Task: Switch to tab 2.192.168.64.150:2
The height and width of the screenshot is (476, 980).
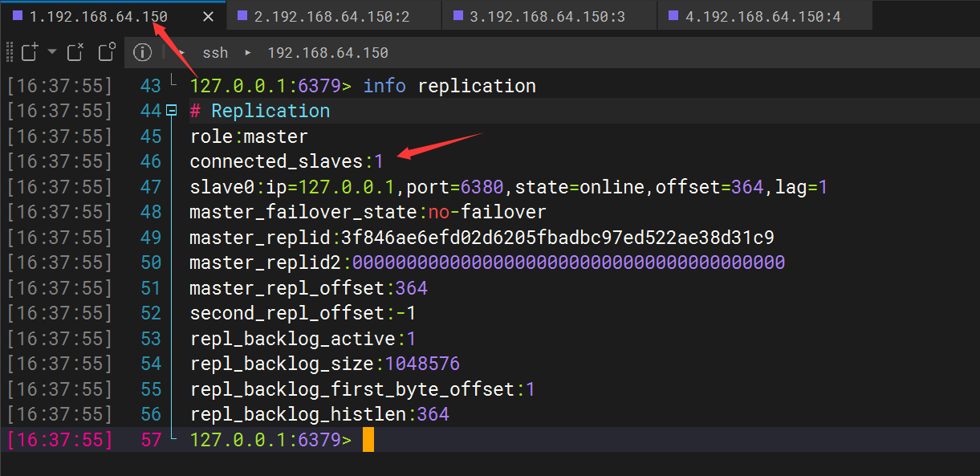Action: coord(331,16)
